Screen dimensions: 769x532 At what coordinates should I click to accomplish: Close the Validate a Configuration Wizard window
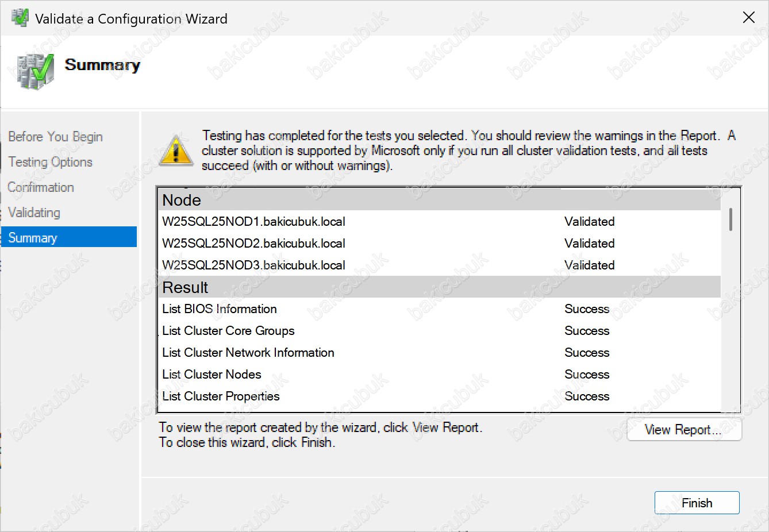click(x=748, y=18)
